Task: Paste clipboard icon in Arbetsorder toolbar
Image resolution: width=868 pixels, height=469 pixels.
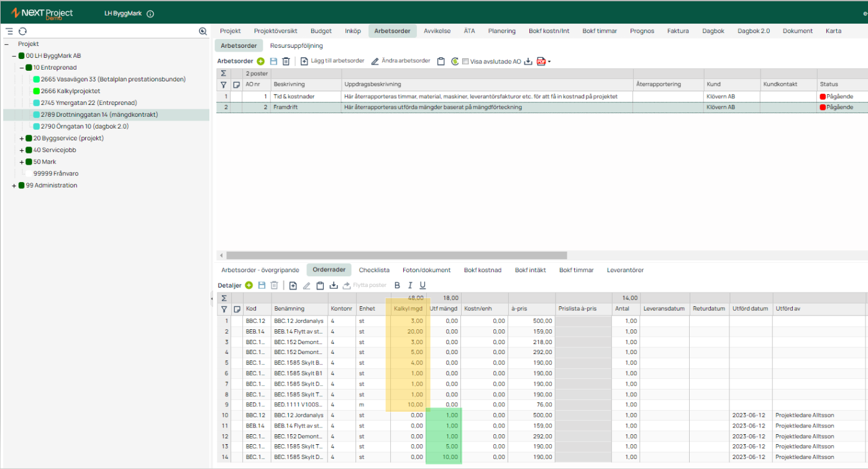Action: (441, 61)
